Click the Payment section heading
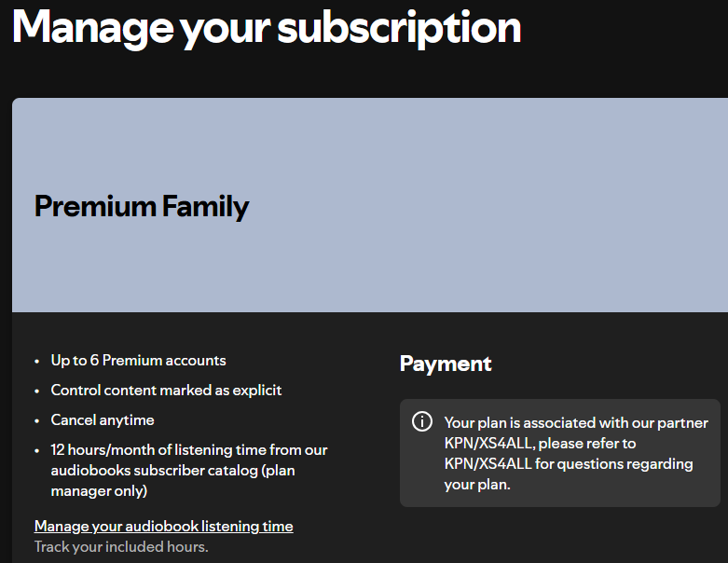Viewport: 728px width, 563px height. pos(446,364)
